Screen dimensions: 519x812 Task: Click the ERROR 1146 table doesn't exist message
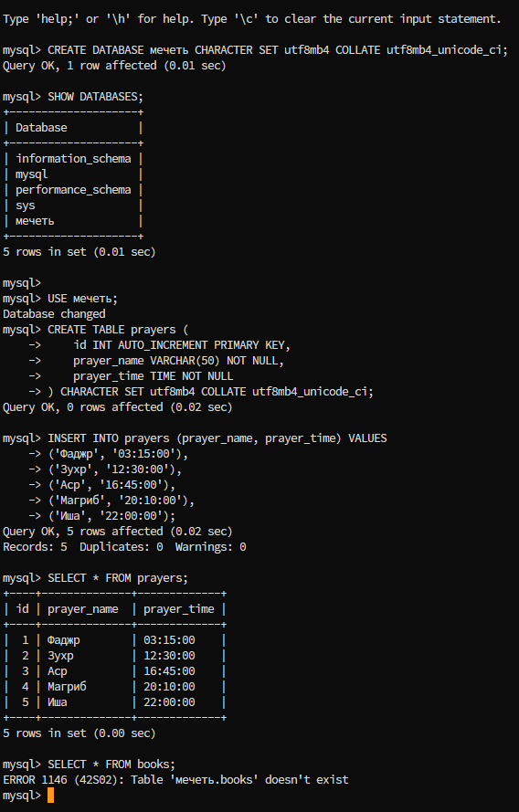tap(175, 780)
